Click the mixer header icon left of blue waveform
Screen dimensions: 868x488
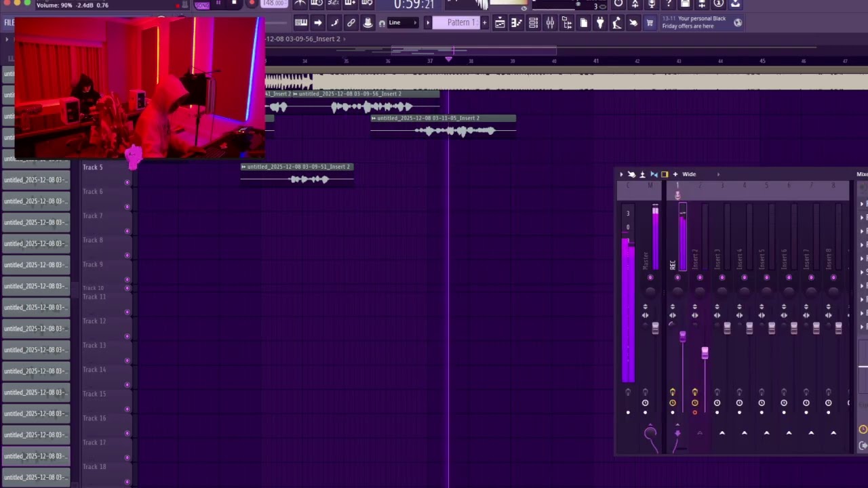(x=642, y=174)
